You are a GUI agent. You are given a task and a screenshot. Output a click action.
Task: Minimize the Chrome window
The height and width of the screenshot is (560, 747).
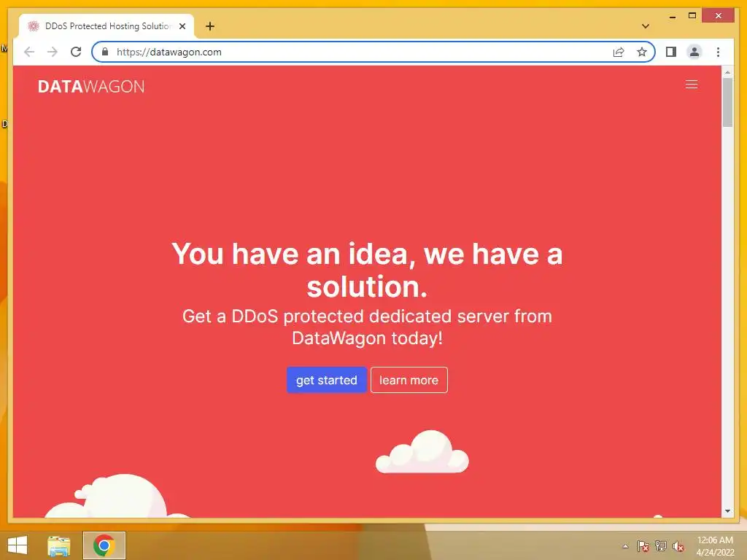click(672, 16)
